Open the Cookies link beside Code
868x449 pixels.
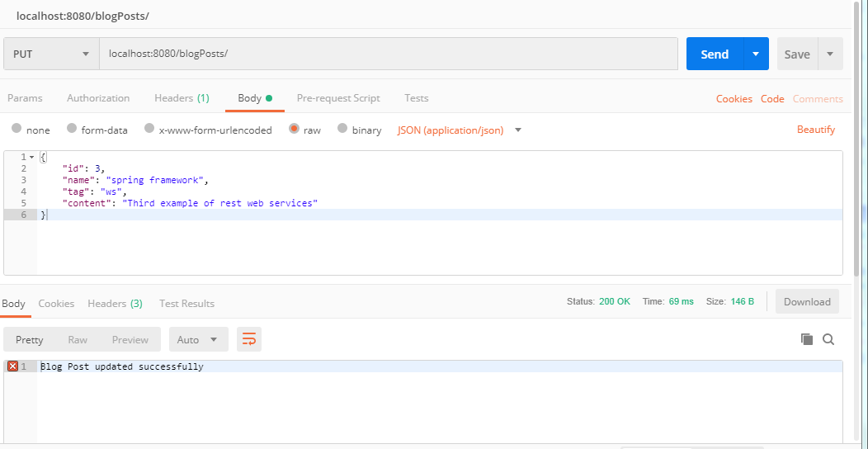coord(734,98)
